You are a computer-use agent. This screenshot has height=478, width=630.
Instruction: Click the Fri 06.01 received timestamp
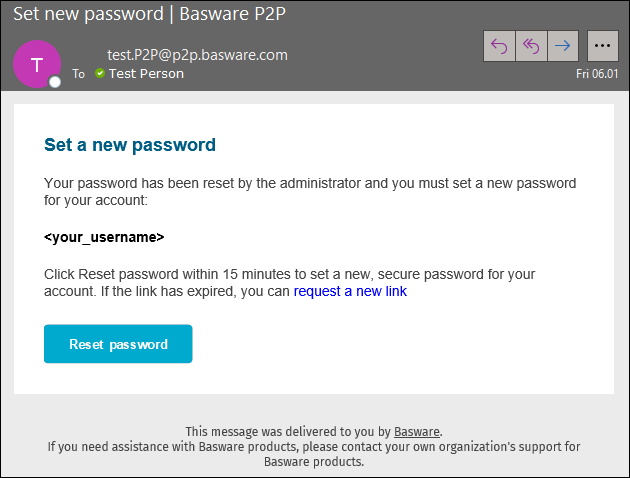597,74
